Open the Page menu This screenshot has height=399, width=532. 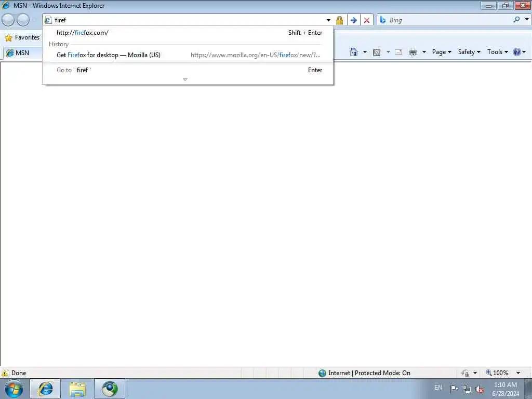[x=442, y=52]
